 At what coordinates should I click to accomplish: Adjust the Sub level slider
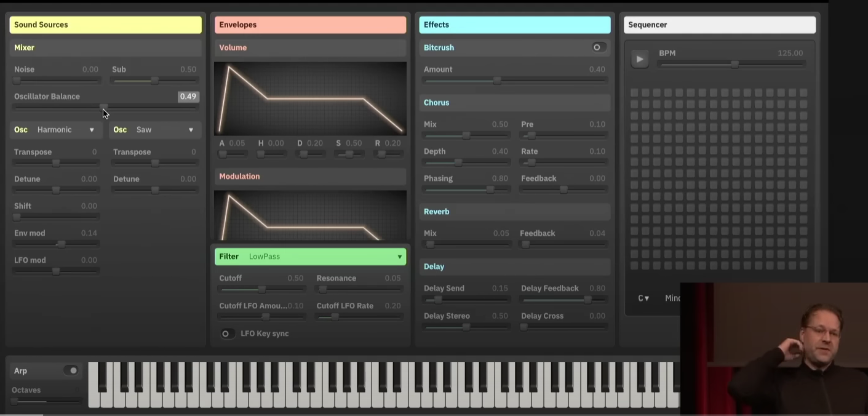pos(155,80)
